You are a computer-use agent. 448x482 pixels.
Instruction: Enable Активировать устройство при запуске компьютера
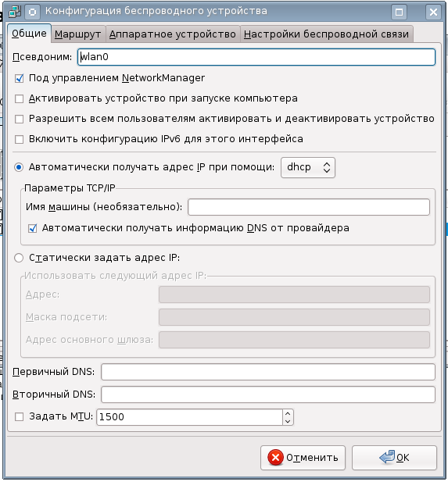coord(19,98)
